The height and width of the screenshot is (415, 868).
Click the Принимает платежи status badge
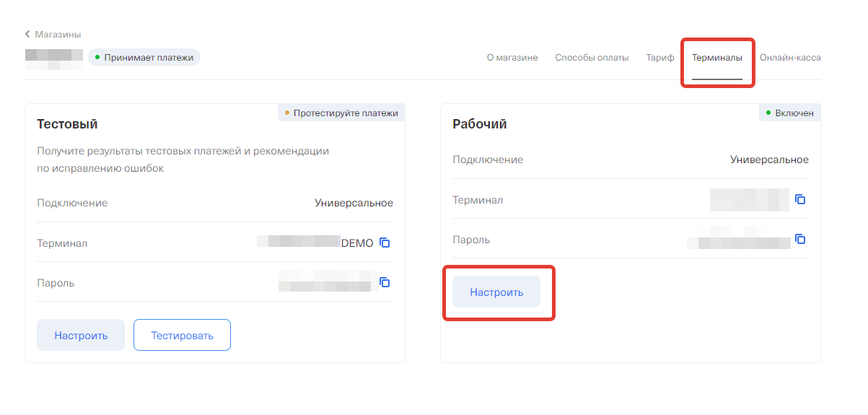(144, 57)
